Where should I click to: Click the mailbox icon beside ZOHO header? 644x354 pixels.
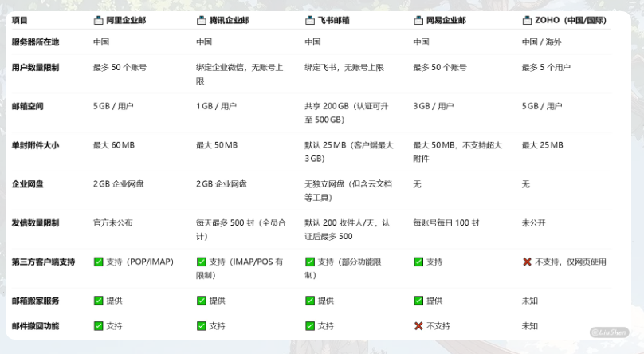click(527, 20)
